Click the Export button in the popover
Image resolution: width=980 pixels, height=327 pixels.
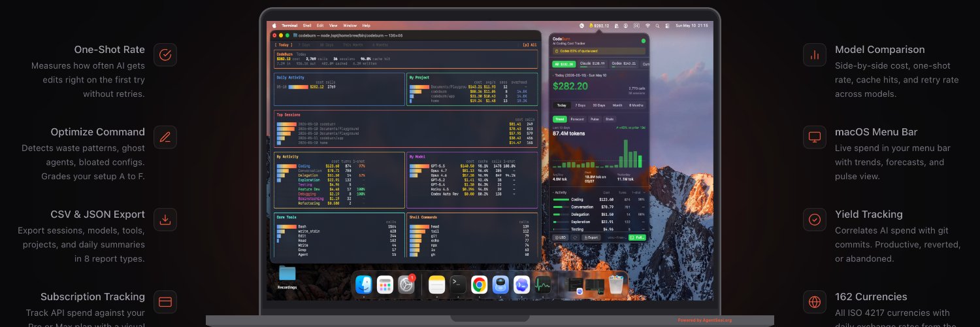(591, 237)
